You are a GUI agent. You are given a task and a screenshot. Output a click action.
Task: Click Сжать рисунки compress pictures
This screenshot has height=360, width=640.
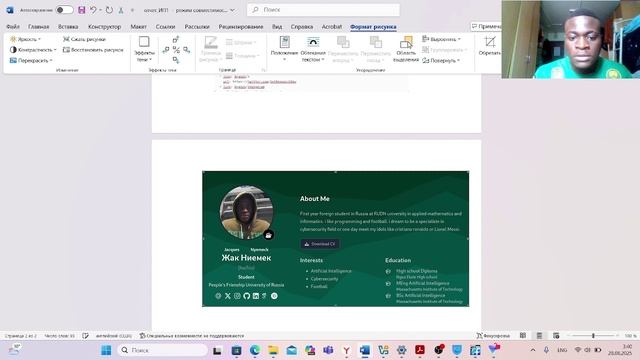pyautogui.click(x=84, y=39)
